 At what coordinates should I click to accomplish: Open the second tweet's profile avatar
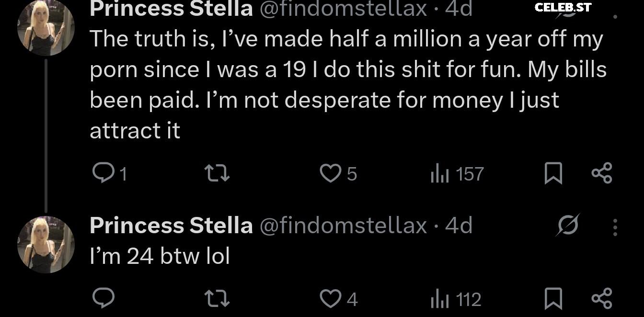point(46,245)
